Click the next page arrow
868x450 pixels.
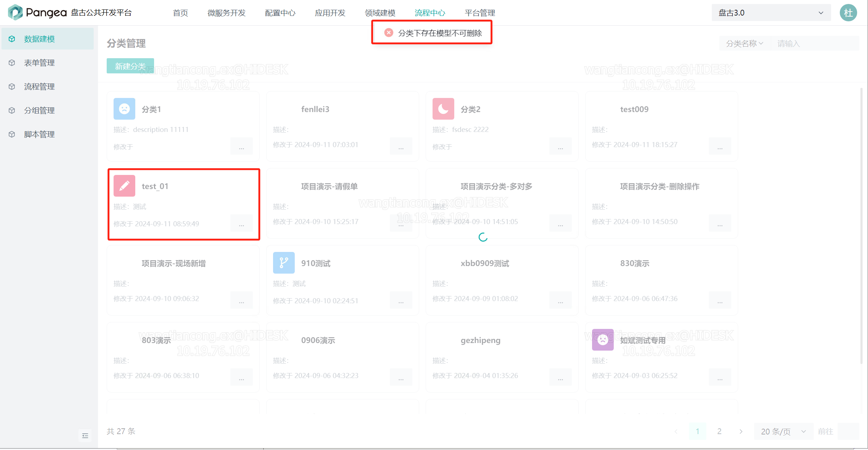(x=741, y=431)
